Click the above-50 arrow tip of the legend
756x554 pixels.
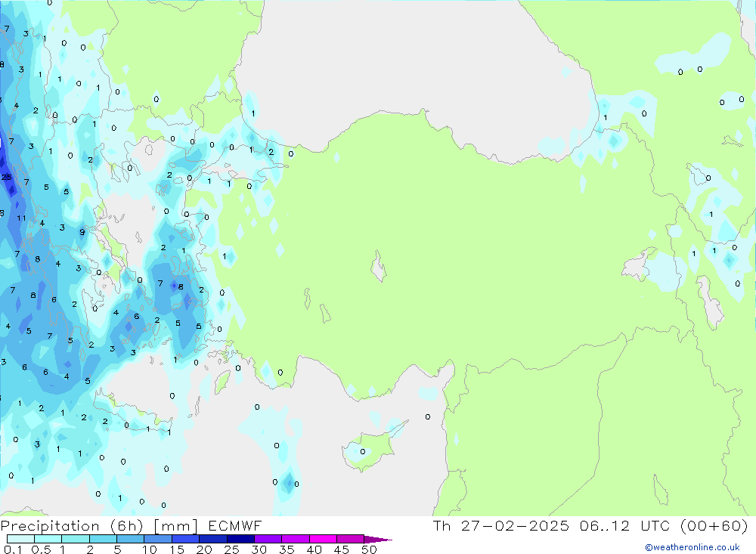[378, 540]
